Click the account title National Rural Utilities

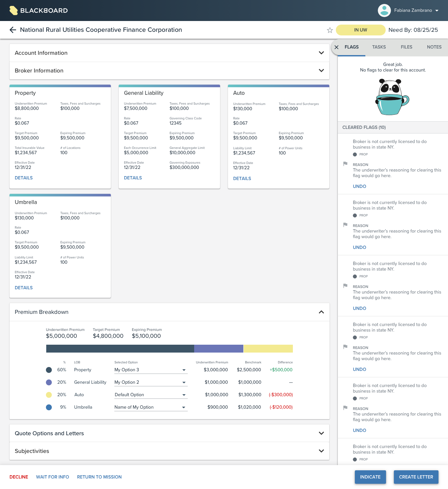101,30
